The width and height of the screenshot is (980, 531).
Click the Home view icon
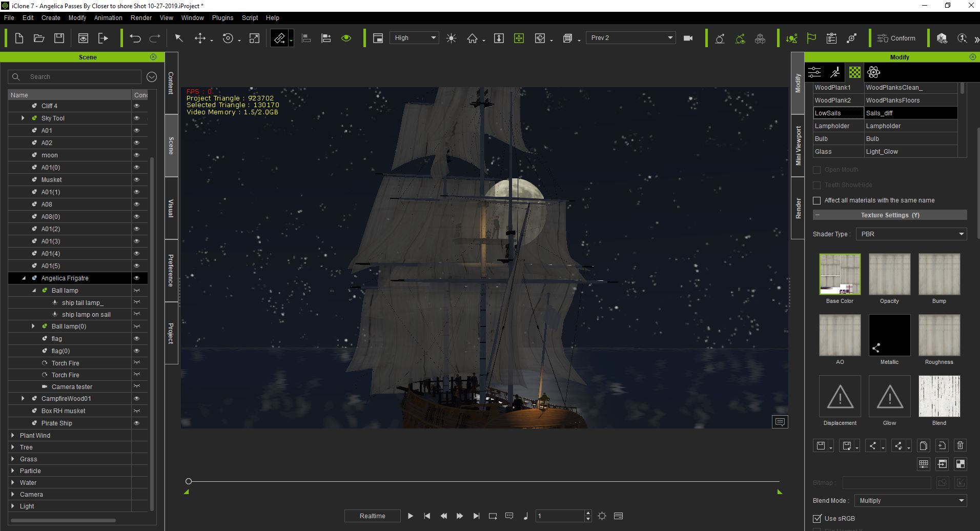click(472, 38)
